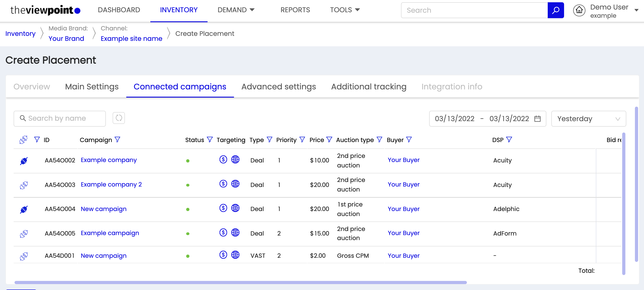
Task: Click the AdForm DSP cell
Action: [x=505, y=233]
